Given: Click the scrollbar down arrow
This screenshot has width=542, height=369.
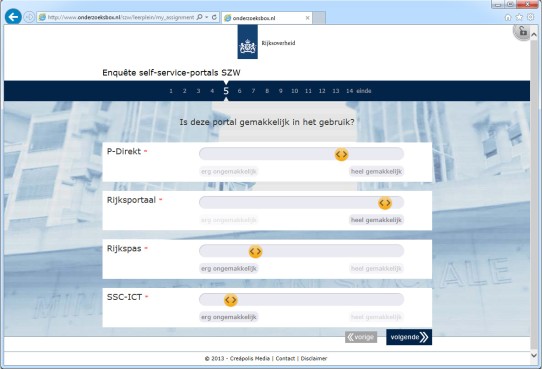Looking at the screenshot, I should [x=534, y=355].
